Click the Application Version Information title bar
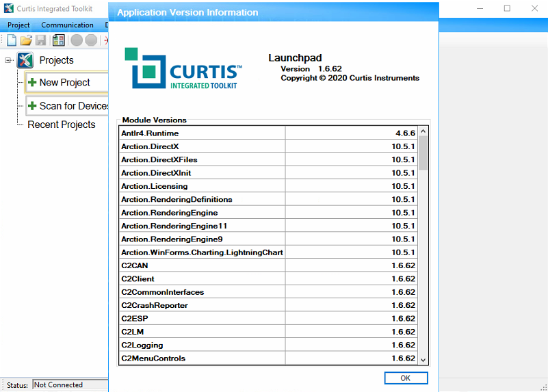The image size is (548, 392). coord(273,12)
